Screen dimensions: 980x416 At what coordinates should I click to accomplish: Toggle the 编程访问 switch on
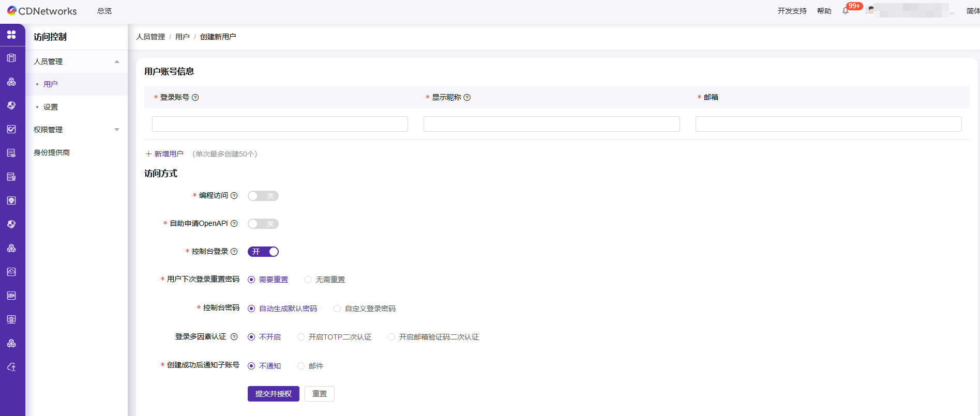263,196
